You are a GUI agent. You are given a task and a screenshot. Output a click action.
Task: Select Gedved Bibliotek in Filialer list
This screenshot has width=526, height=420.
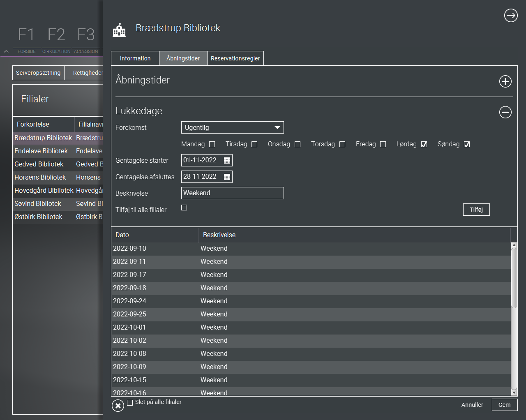pos(58,164)
